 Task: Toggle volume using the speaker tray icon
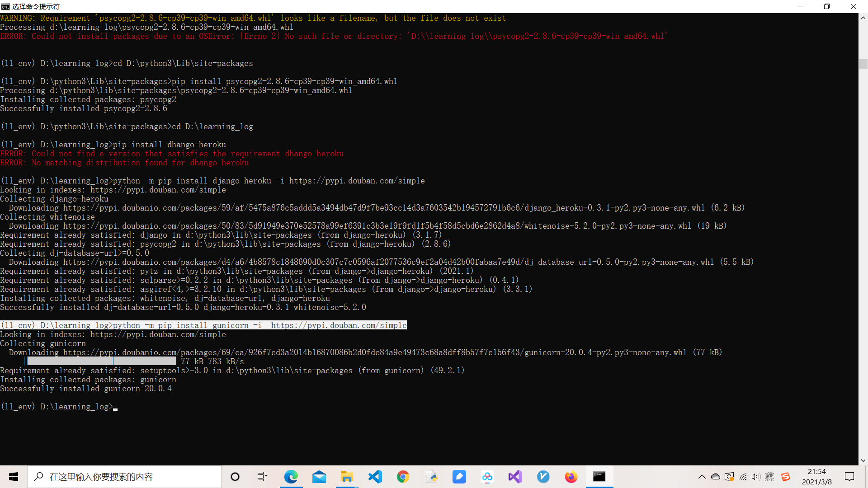click(756, 477)
